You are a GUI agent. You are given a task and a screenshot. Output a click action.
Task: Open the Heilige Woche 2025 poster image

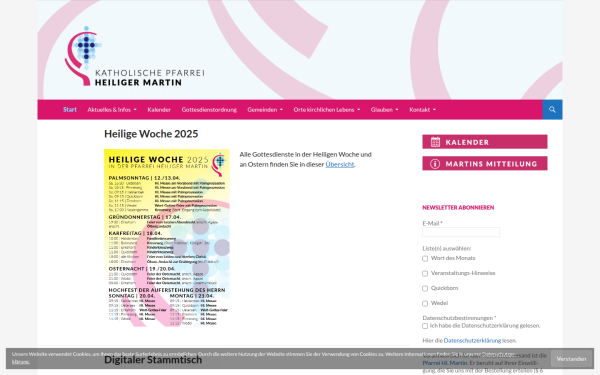pos(167,238)
